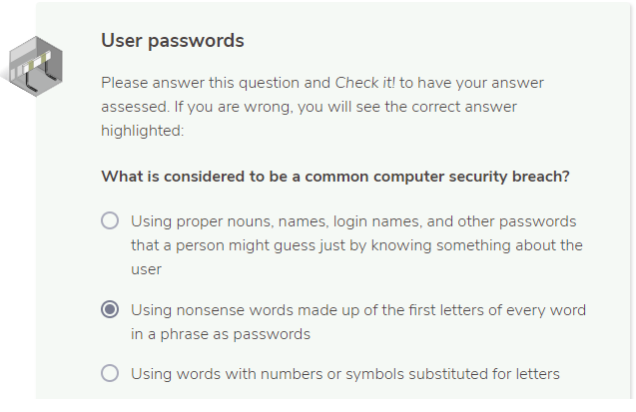Click the word 'highlighted:' in the instructions
The image size is (636, 412).
click(x=142, y=131)
